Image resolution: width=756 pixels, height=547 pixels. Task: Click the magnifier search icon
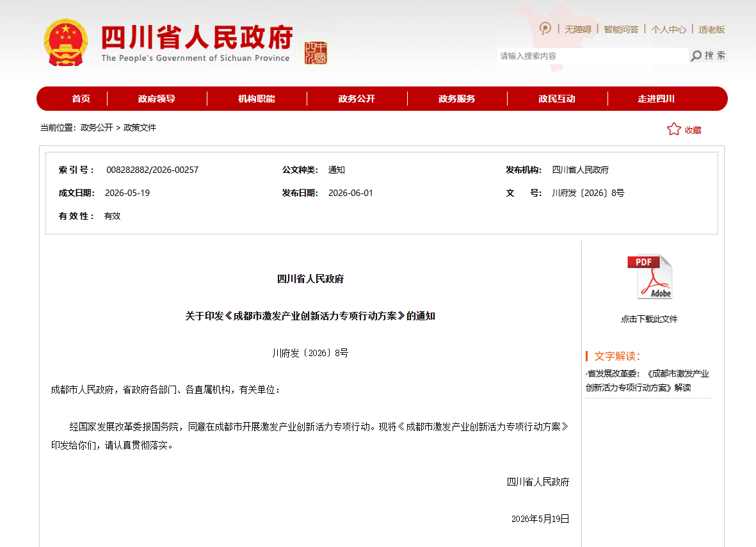coord(696,56)
